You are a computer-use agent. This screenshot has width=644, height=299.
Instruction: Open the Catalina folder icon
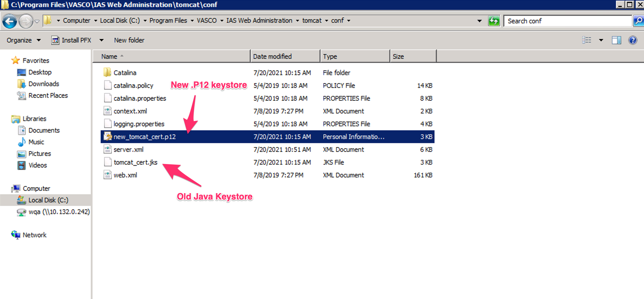tap(107, 72)
